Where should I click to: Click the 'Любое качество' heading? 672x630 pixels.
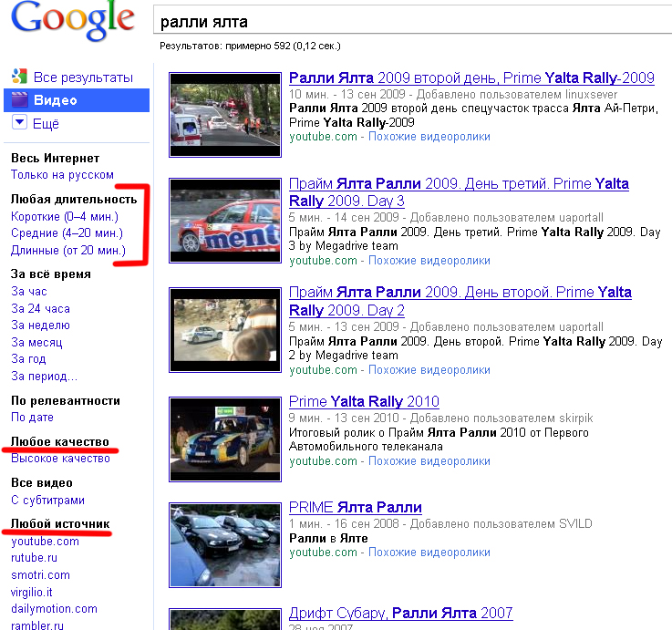(59, 441)
